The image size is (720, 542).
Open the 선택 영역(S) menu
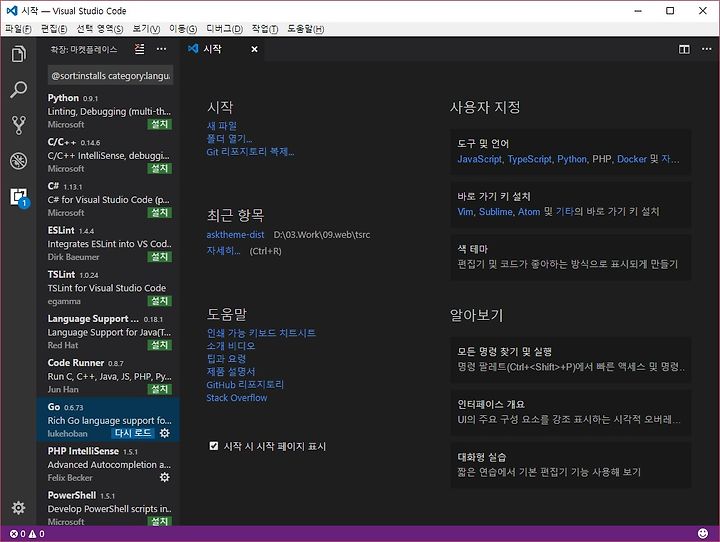(x=100, y=29)
